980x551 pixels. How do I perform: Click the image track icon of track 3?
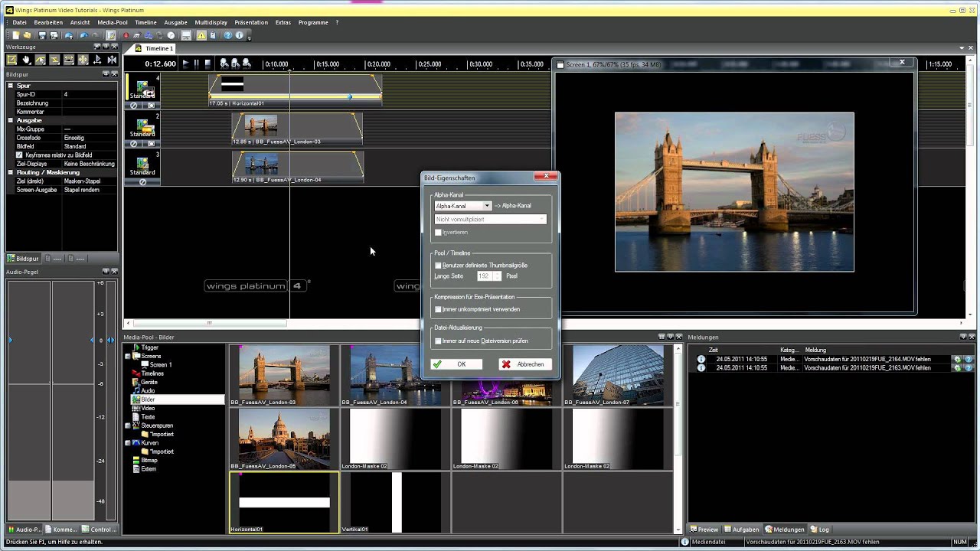pyautogui.click(x=142, y=163)
